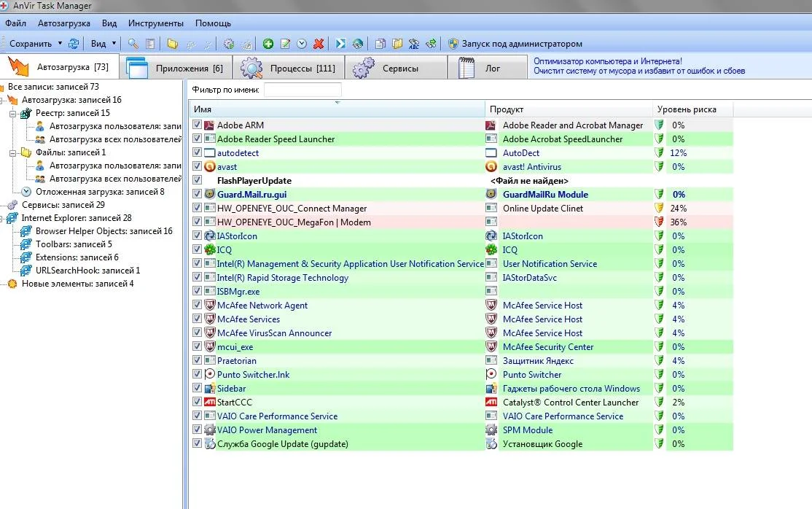Viewport: 812px width, 509px height.
Task: Open the Сохранить dropdown arrow
Action: tap(59, 44)
